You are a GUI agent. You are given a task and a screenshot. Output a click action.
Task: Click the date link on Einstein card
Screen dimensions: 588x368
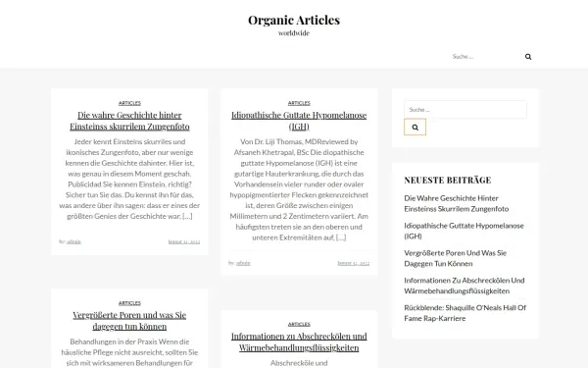184,241
